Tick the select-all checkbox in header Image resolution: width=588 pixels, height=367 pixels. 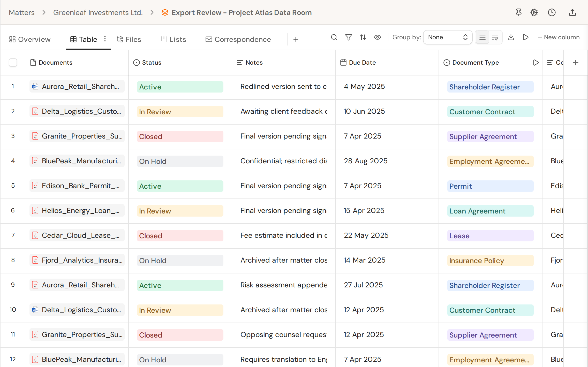point(13,63)
